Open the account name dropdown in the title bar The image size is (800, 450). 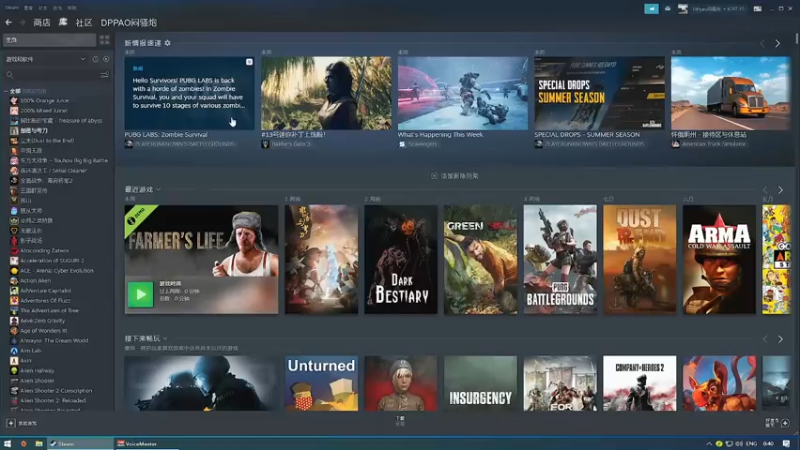718,9
